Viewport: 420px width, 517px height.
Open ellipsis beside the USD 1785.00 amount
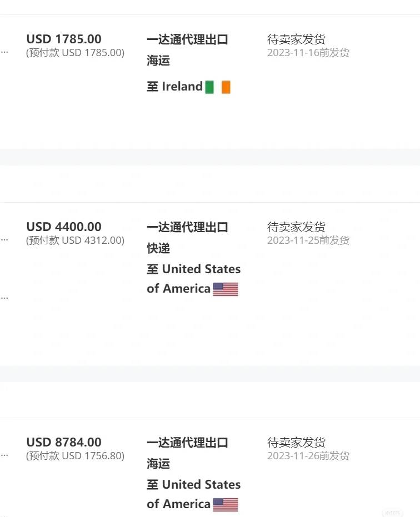click(4, 52)
